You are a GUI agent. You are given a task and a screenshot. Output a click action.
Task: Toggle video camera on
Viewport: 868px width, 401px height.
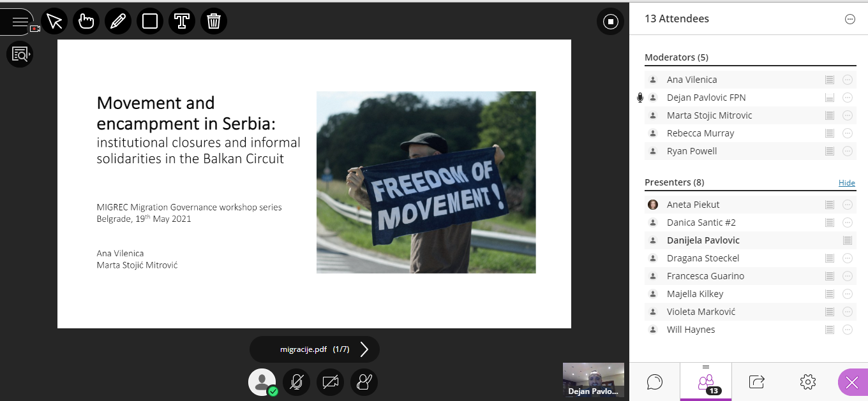pyautogui.click(x=330, y=382)
